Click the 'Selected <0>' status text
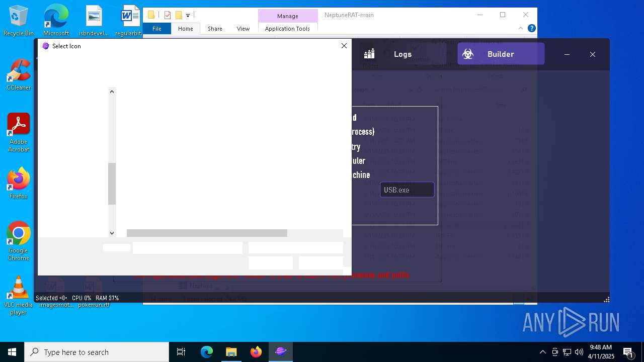Screen dimensions: 644x362 pos(51,298)
